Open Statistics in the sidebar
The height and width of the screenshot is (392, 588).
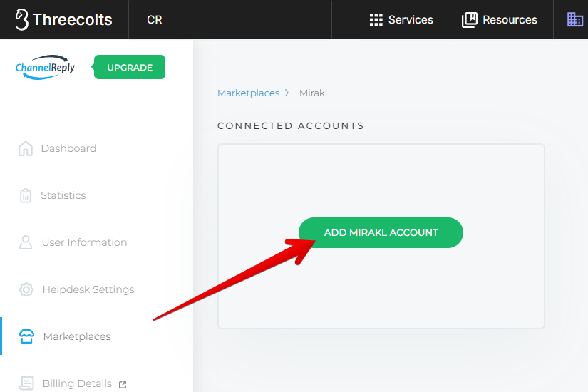click(x=63, y=195)
